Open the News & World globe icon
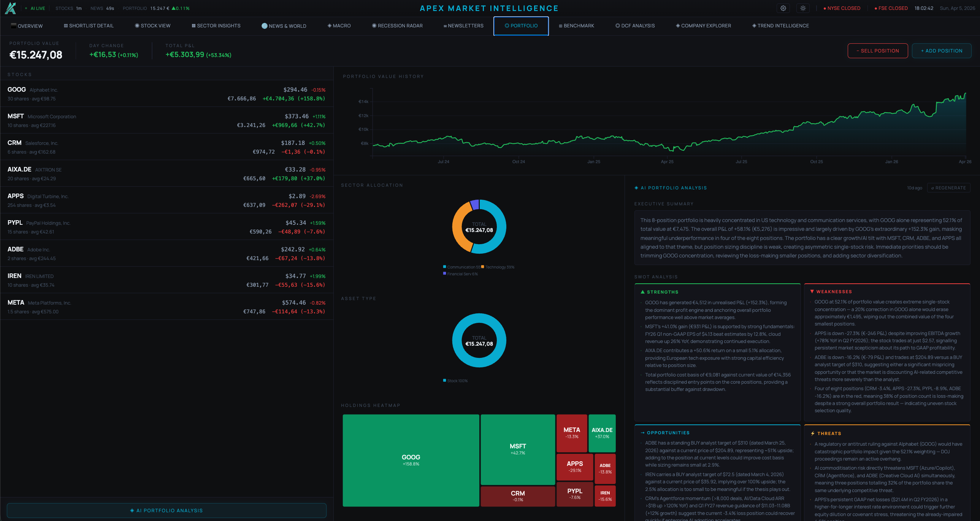This screenshot has width=980, height=521. click(x=264, y=26)
